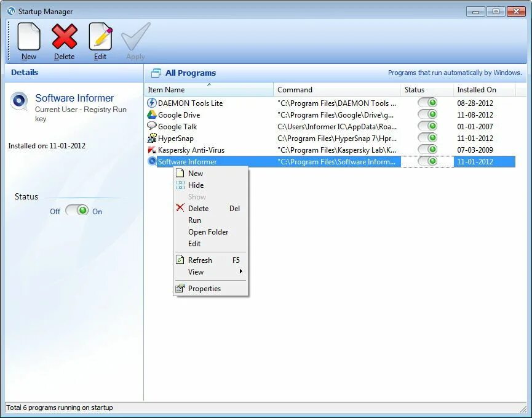Flip the Off/On switch in Details
Screen dimensions: 532x418
pos(77,211)
